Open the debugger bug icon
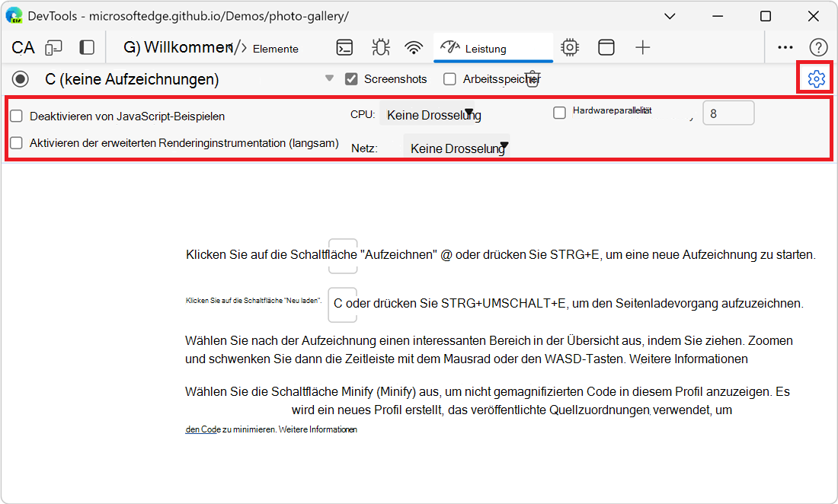This screenshot has height=504, width=838. tap(380, 46)
